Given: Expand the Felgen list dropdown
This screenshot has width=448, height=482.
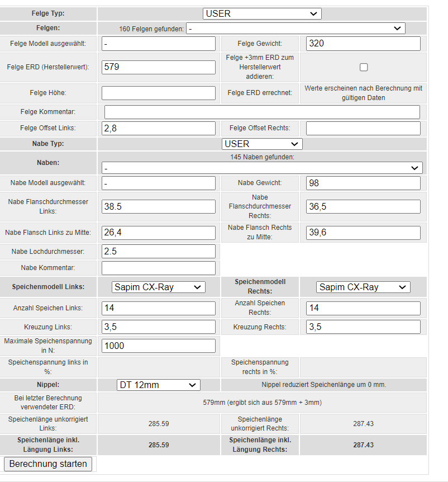Looking at the screenshot, I should 296,28.
